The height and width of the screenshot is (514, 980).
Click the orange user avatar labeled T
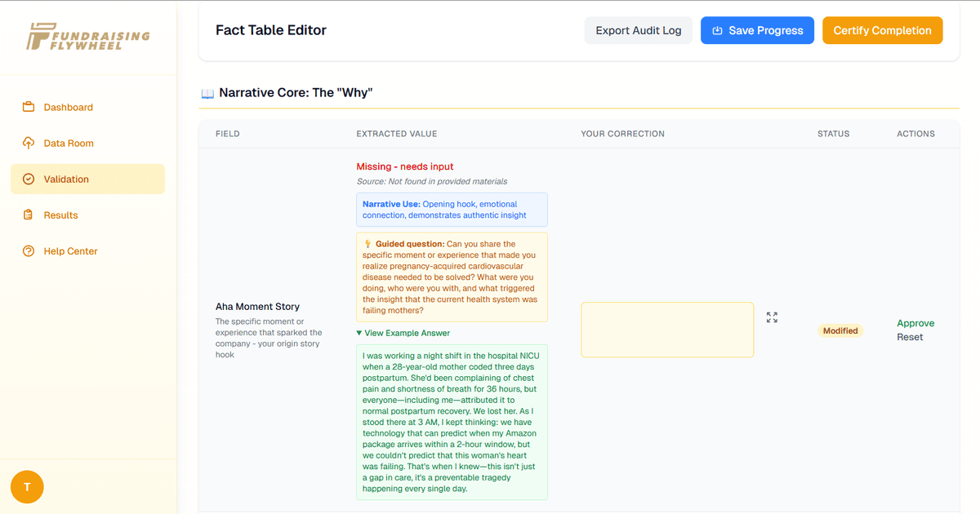pyautogui.click(x=27, y=487)
